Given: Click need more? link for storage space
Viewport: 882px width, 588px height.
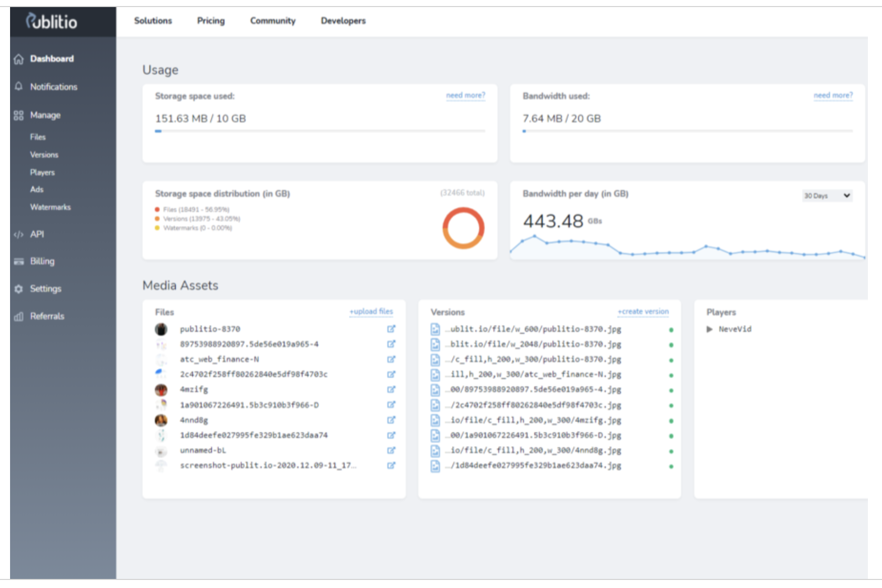Looking at the screenshot, I should coord(466,95).
